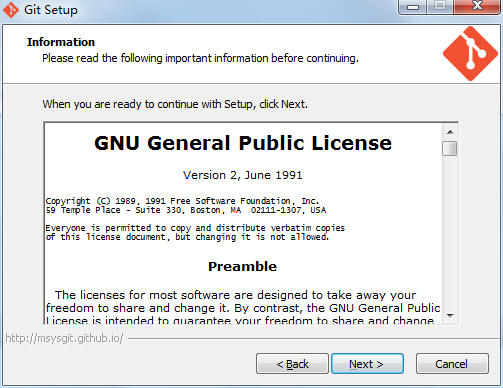The height and width of the screenshot is (388, 503).
Task: Return with the Back button
Action: (x=292, y=364)
